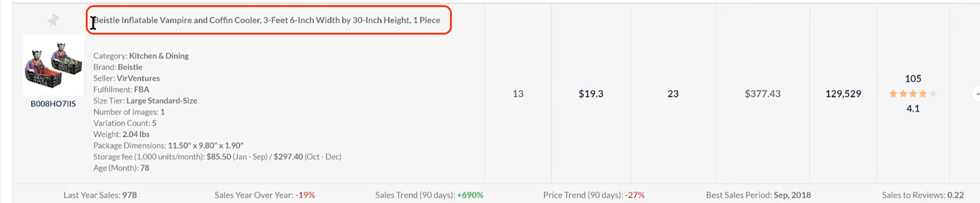Click the Sales to Reviews 0.22 stat

pyautogui.click(x=923, y=195)
